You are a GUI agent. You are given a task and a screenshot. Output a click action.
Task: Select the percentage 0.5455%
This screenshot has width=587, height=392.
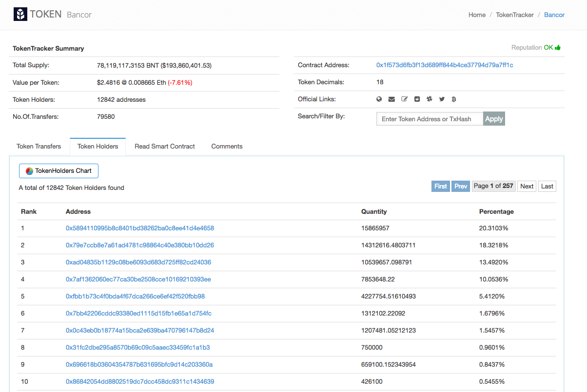492,381
